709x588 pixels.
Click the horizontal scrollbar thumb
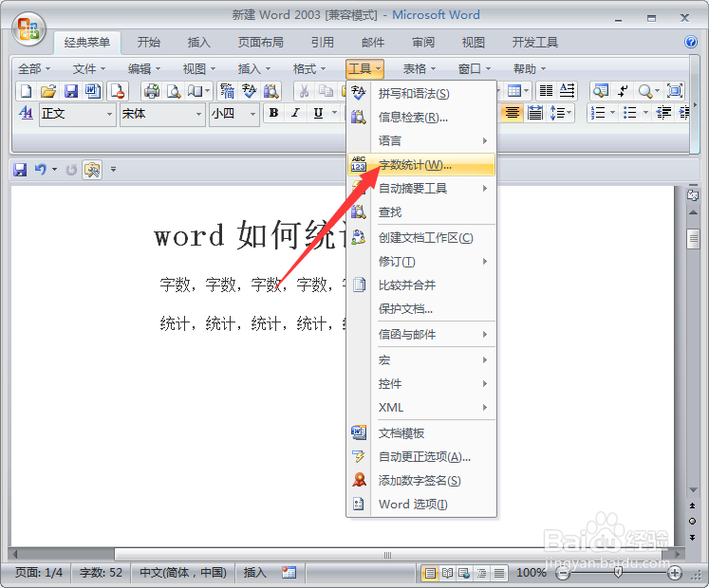(387, 555)
